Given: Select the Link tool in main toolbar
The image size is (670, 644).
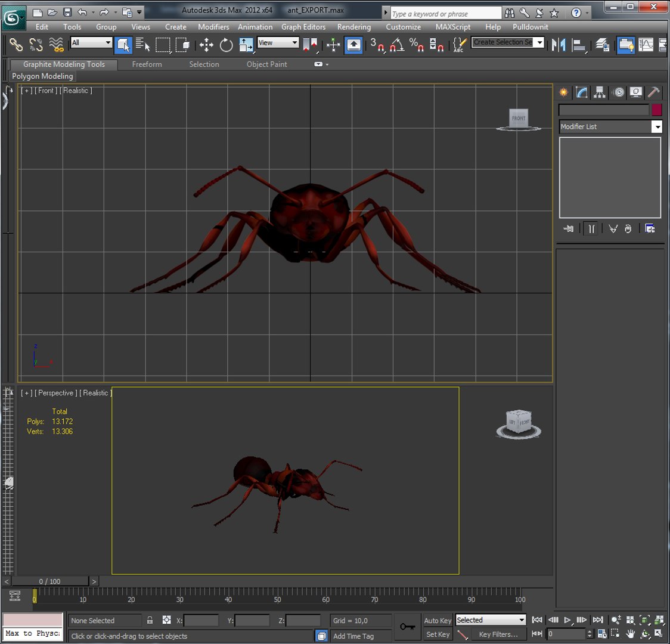Looking at the screenshot, I should 16,45.
